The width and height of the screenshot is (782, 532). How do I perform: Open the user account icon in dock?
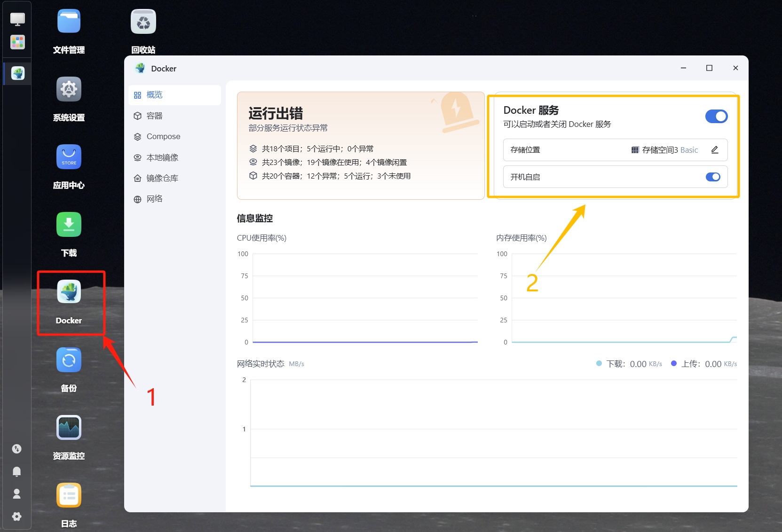coord(17,493)
